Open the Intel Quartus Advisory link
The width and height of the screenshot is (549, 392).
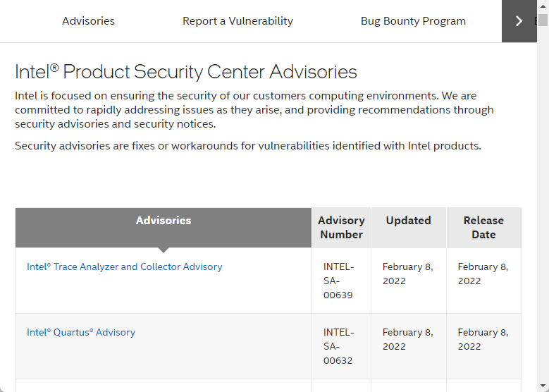point(81,333)
